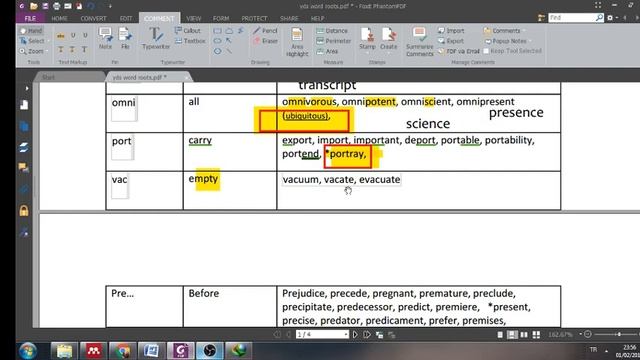Image resolution: width=640 pixels, height=360 pixels.
Task: Open the HOME ribbon tab
Action: pyautogui.click(x=59, y=18)
